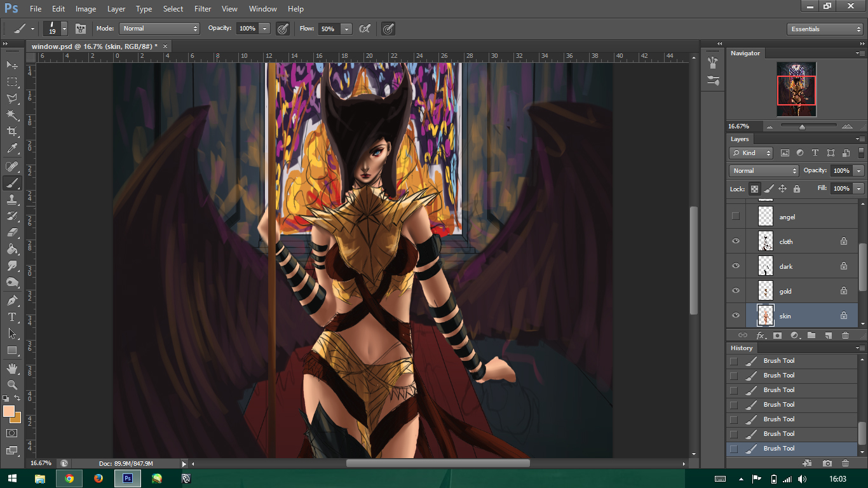The image size is (868, 488).
Task: Select the Navigator panel tab
Action: tap(745, 53)
